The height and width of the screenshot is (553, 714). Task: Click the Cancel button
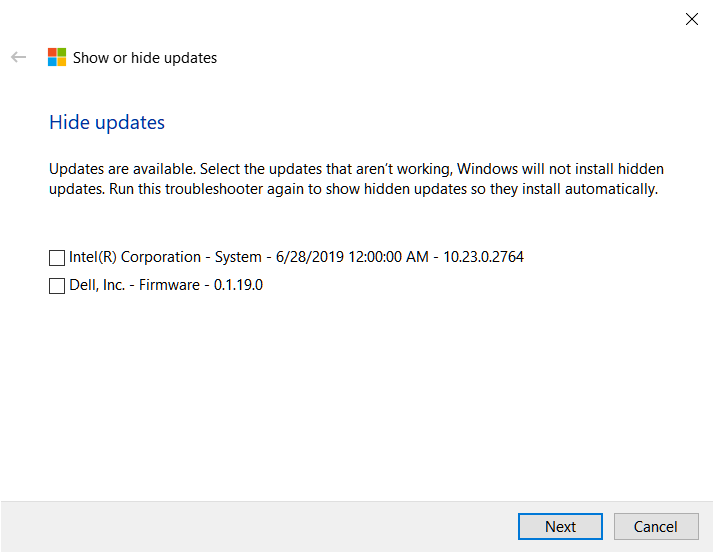click(x=656, y=527)
